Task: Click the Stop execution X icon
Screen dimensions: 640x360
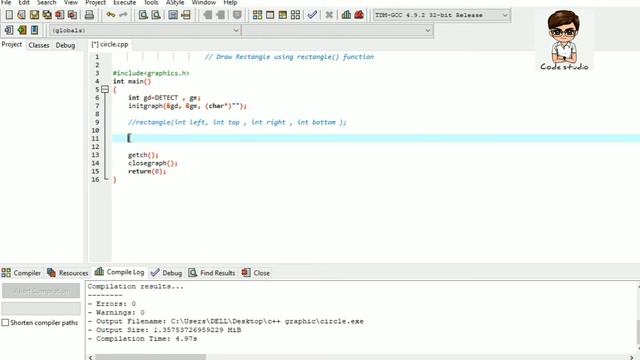Action: (329, 15)
